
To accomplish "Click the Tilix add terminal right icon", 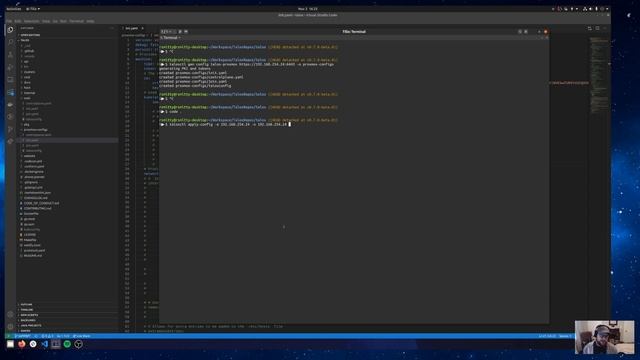I will point(180,31).
